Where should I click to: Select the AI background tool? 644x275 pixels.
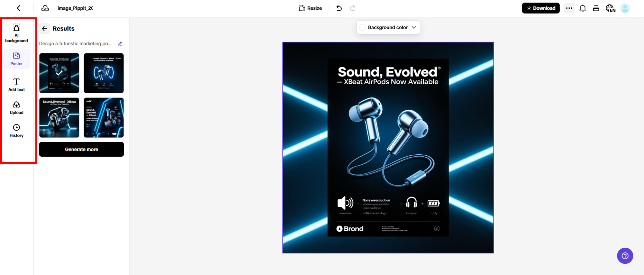[16, 33]
